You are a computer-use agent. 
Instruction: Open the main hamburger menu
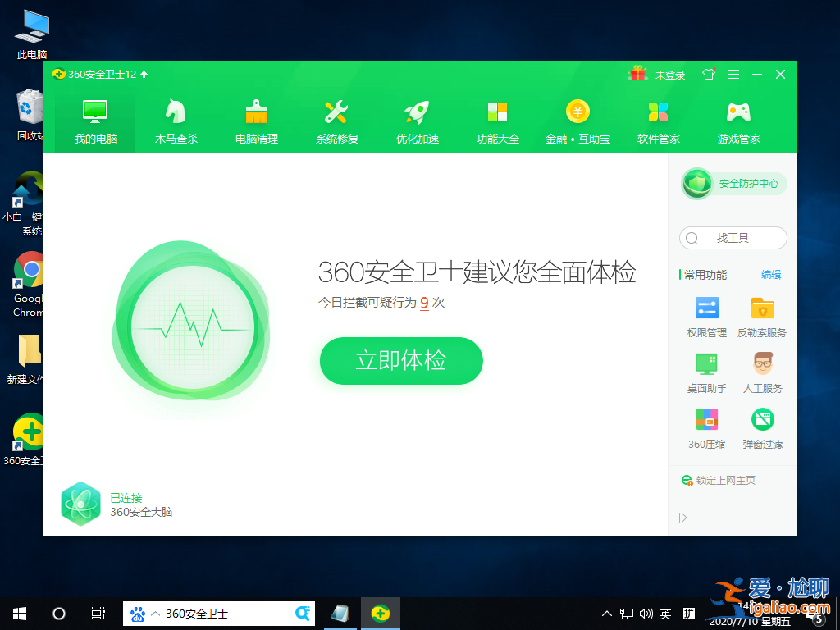733,74
